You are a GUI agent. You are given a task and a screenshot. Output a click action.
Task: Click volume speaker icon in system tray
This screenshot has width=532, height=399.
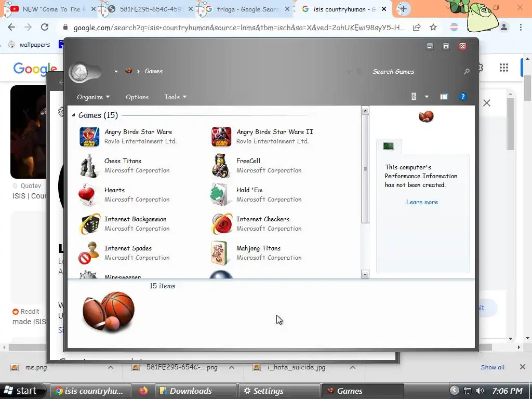(x=480, y=391)
